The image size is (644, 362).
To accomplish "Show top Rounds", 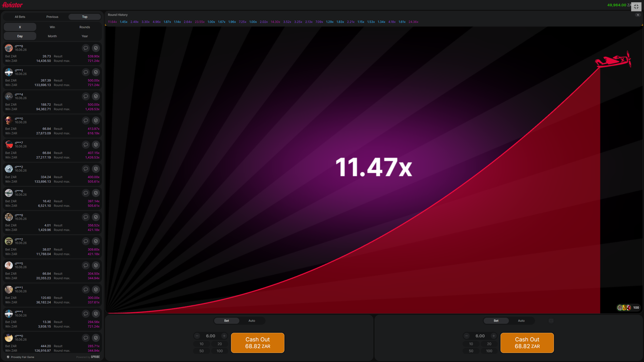I will (85, 27).
